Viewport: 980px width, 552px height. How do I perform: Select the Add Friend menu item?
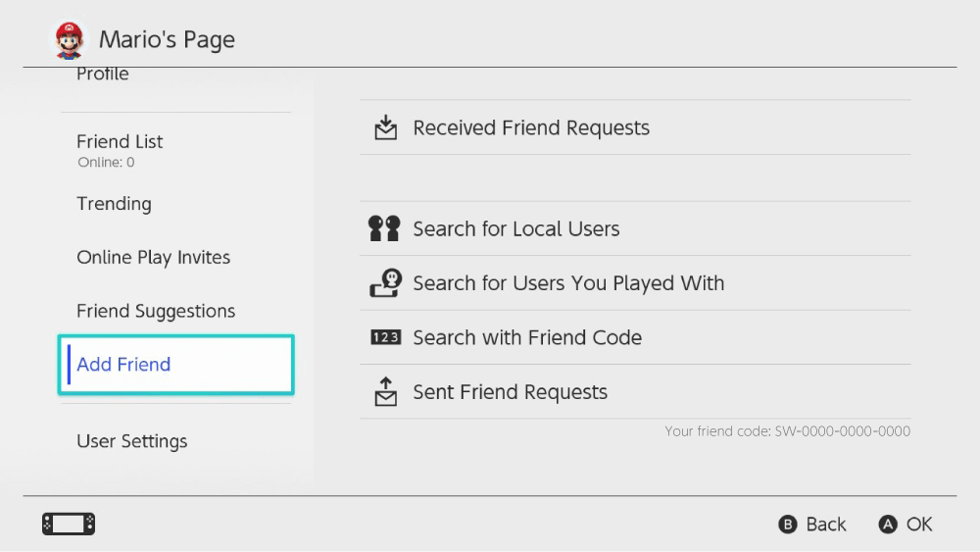pyautogui.click(x=123, y=365)
